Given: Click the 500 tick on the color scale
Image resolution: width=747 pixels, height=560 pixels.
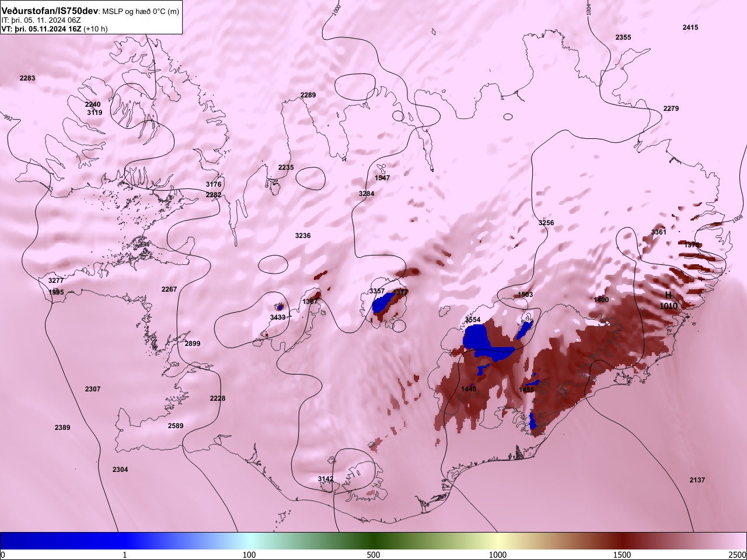Looking at the screenshot, I should 373,555.
